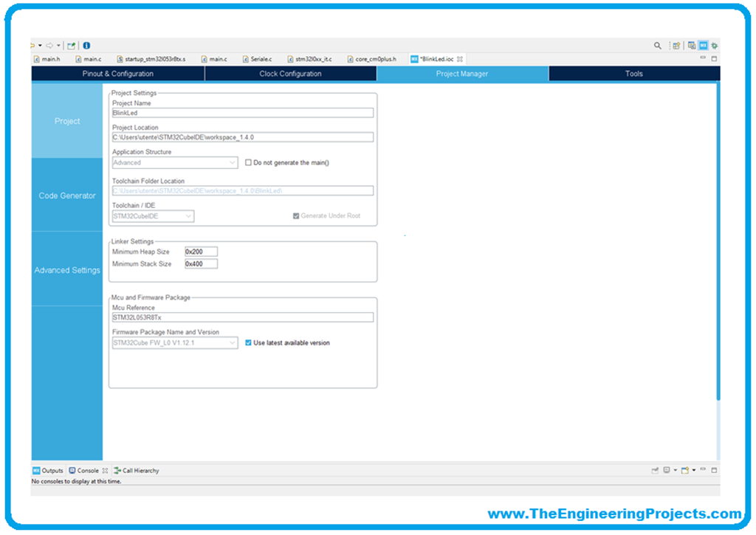Click the blue information icon in toolbar
The image size is (756, 535).
coord(86,45)
